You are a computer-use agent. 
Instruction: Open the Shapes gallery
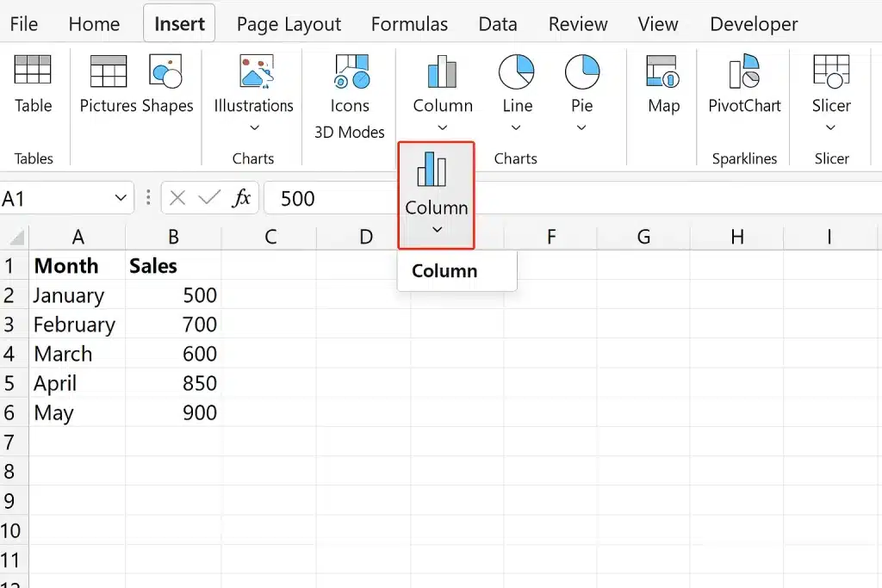[166, 72]
